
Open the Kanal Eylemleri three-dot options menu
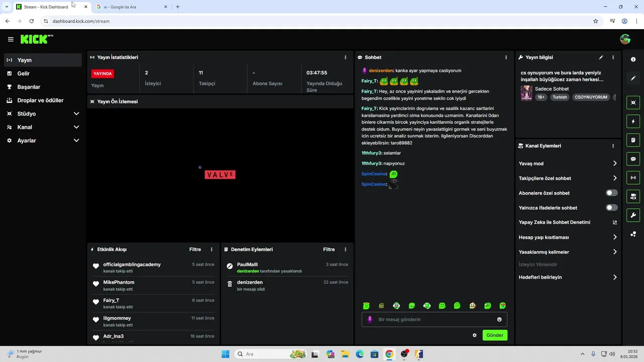[613, 146]
